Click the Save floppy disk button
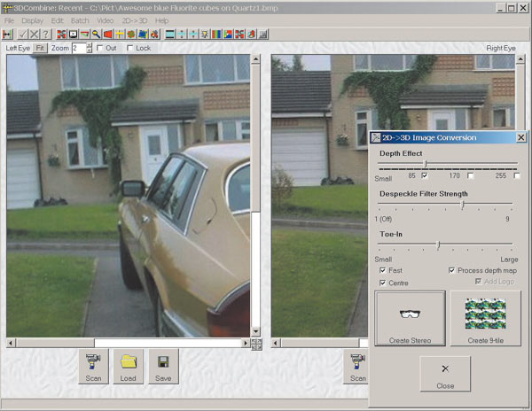The height and width of the screenshot is (411, 532). click(x=163, y=366)
